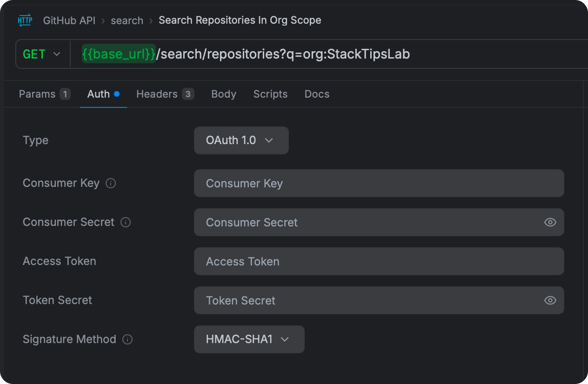Open the Body tab
Screen dimensions: 588x384
coord(224,94)
